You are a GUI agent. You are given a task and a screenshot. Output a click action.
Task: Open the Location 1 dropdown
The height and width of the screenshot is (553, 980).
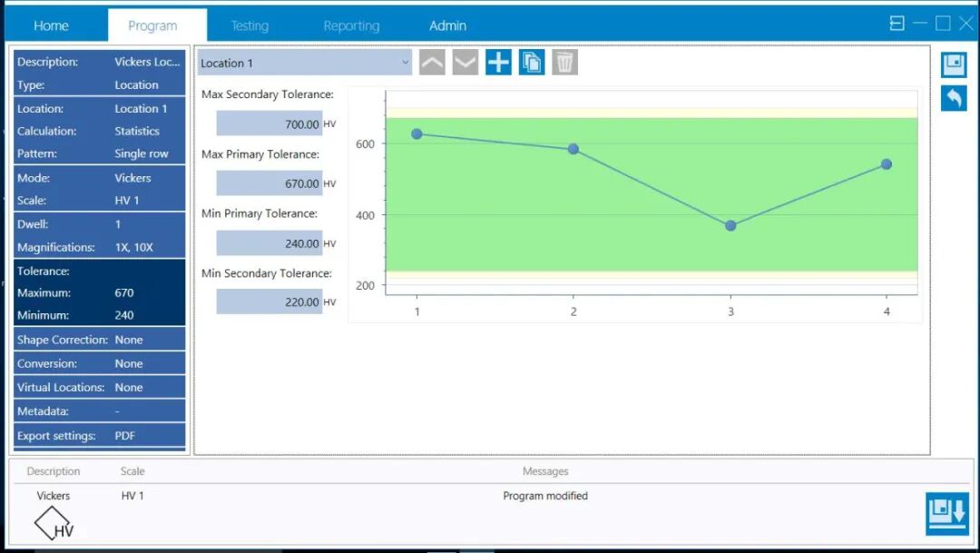[305, 63]
